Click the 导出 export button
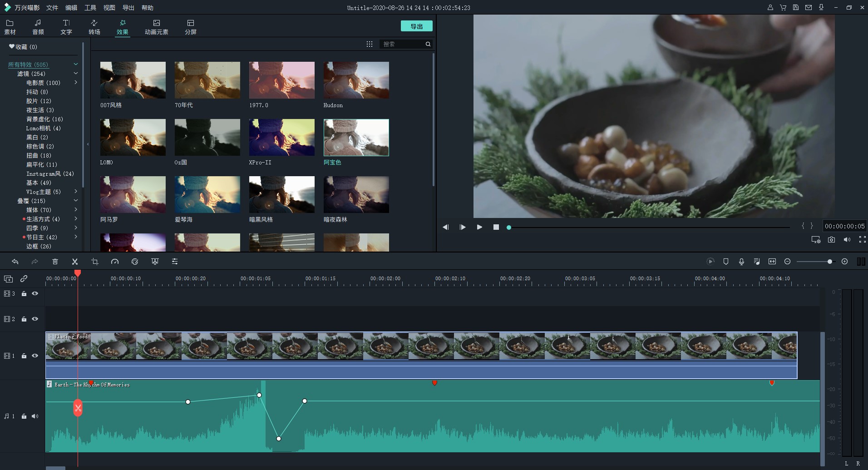This screenshot has height=470, width=868. point(416,26)
